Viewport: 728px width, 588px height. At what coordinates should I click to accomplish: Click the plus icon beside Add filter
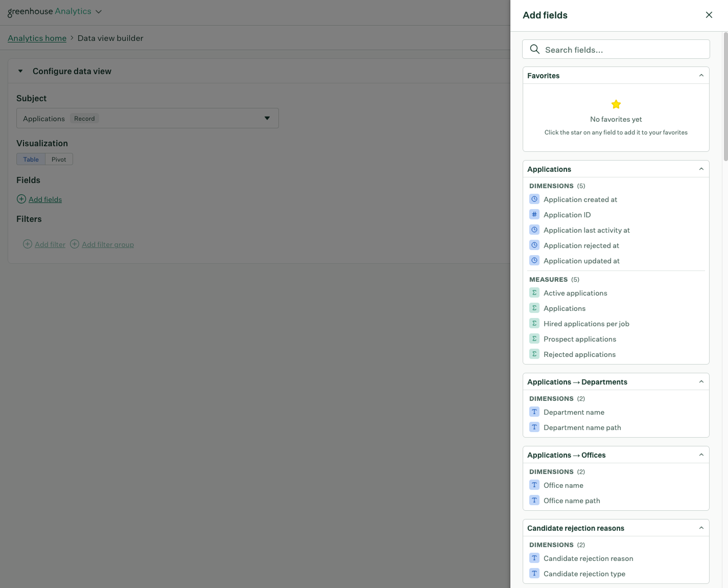(x=28, y=244)
